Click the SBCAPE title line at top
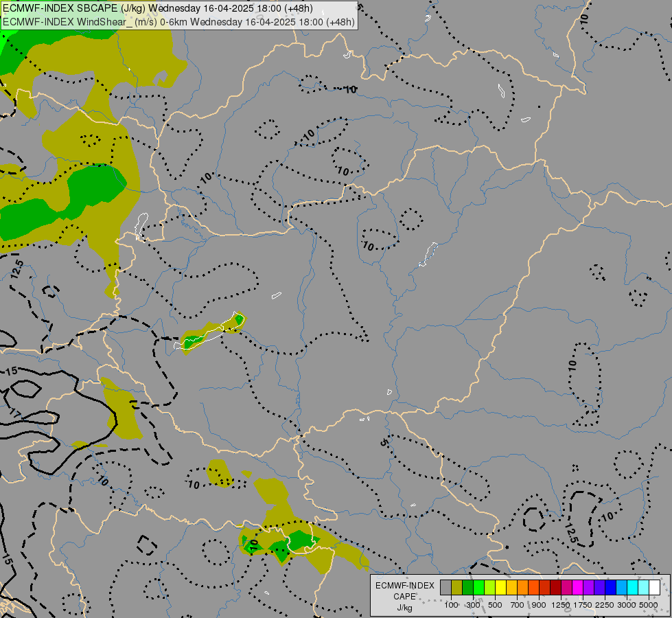The image size is (672, 618). click(158, 8)
